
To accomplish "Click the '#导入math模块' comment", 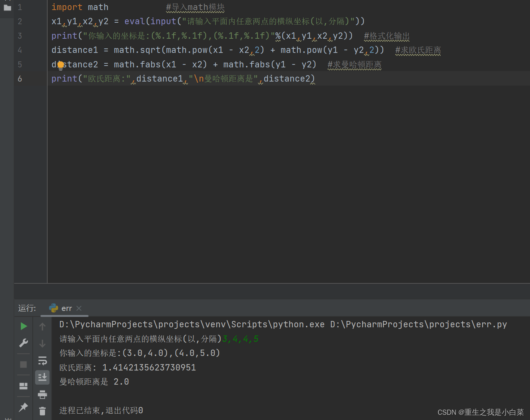I will point(195,7).
